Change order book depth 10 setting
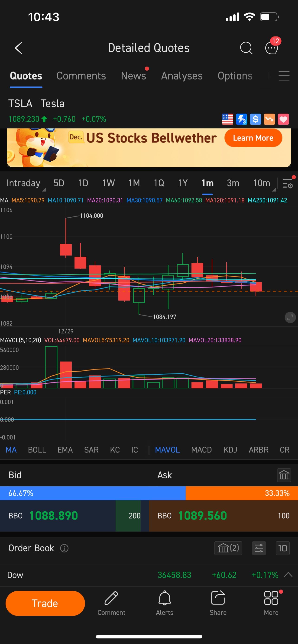298x644 pixels. 282,548
